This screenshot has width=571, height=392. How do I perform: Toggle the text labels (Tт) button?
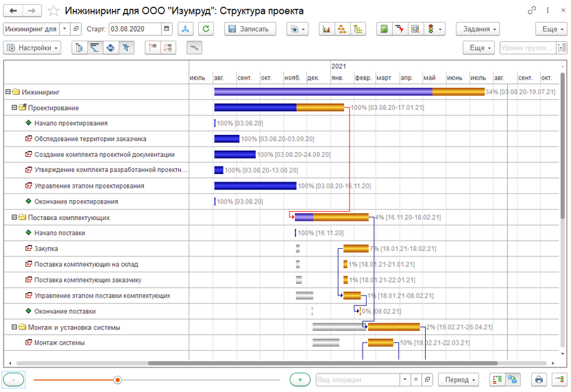[x=126, y=47]
